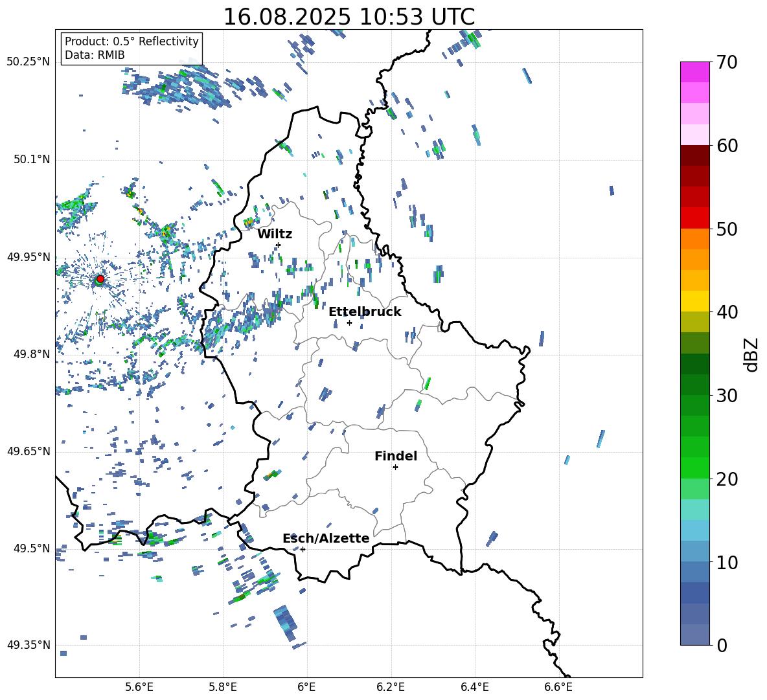Click the magenta swatch below 70 dBZ
This screenshot has height=700, width=767.
(694, 72)
